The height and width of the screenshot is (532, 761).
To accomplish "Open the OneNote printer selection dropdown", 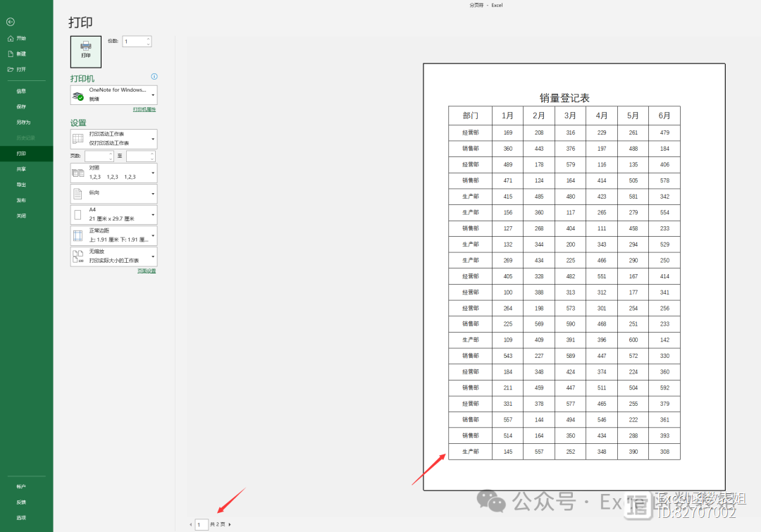I will click(x=113, y=94).
